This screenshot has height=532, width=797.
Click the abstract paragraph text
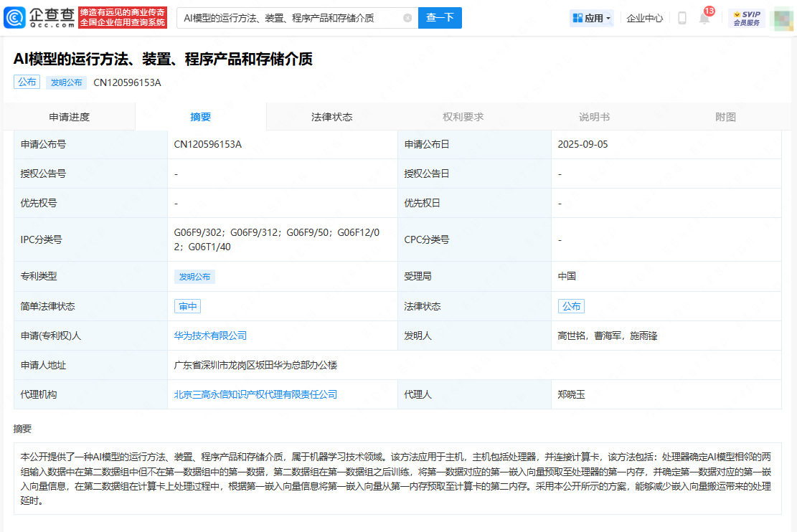click(397, 479)
